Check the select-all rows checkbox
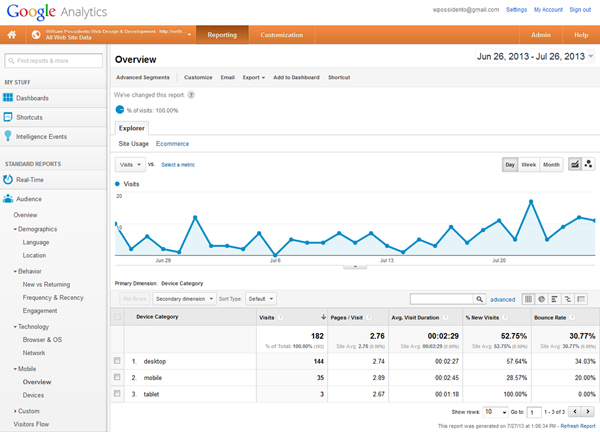This screenshot has height=432, width=600. (x=117, y=316)
